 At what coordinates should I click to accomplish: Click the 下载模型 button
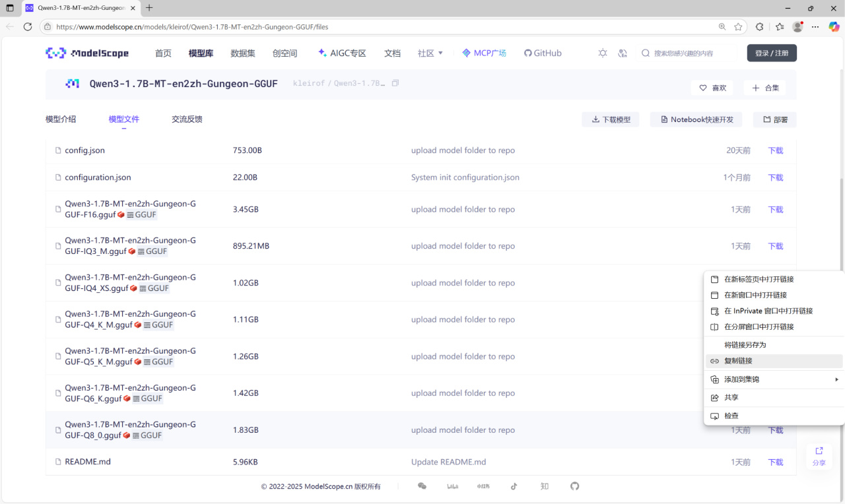[x=611, y=119]
